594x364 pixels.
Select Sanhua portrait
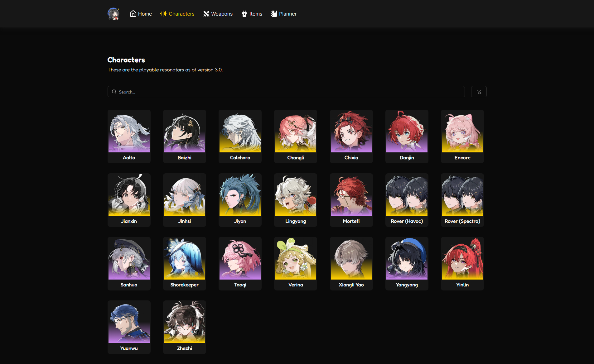(x=129, y=258)
